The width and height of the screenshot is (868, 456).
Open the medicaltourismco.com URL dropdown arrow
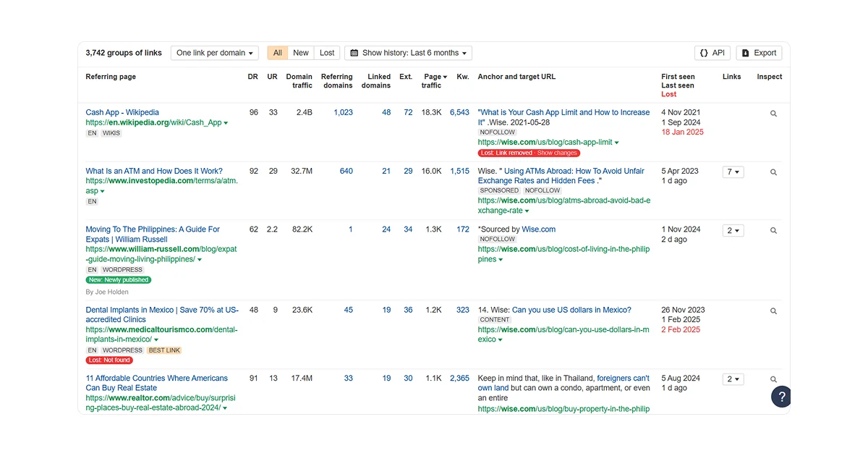pyautogui.click(x=156, y=340)
